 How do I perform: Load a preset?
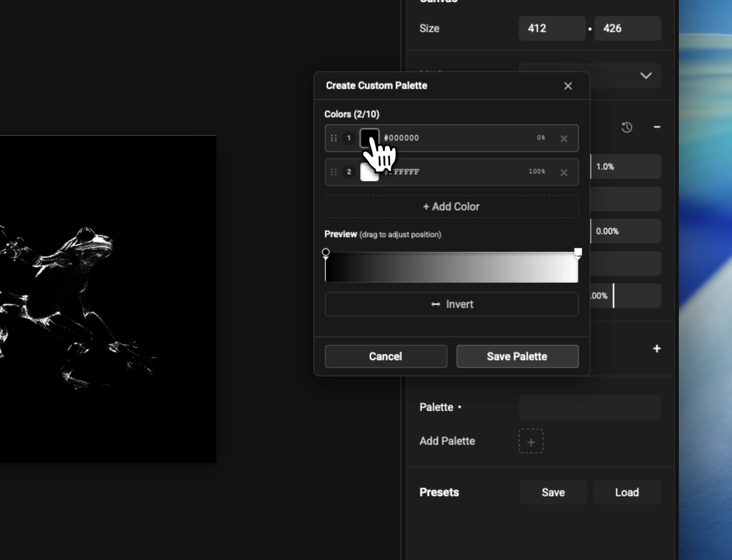[x=627, y=492]
